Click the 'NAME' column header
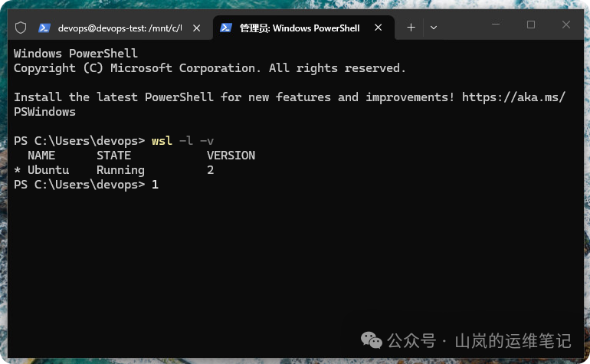Screen dimensions: 590x364 tap(41, 156)
